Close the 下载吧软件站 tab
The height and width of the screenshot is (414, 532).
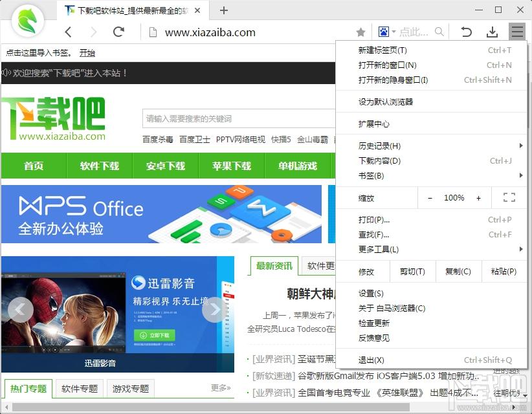197,10
